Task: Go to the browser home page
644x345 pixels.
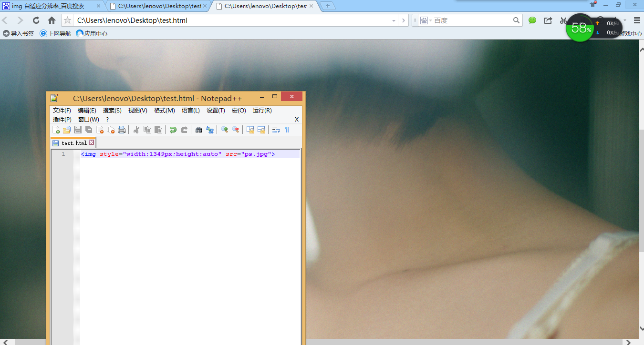Action: 52,20
